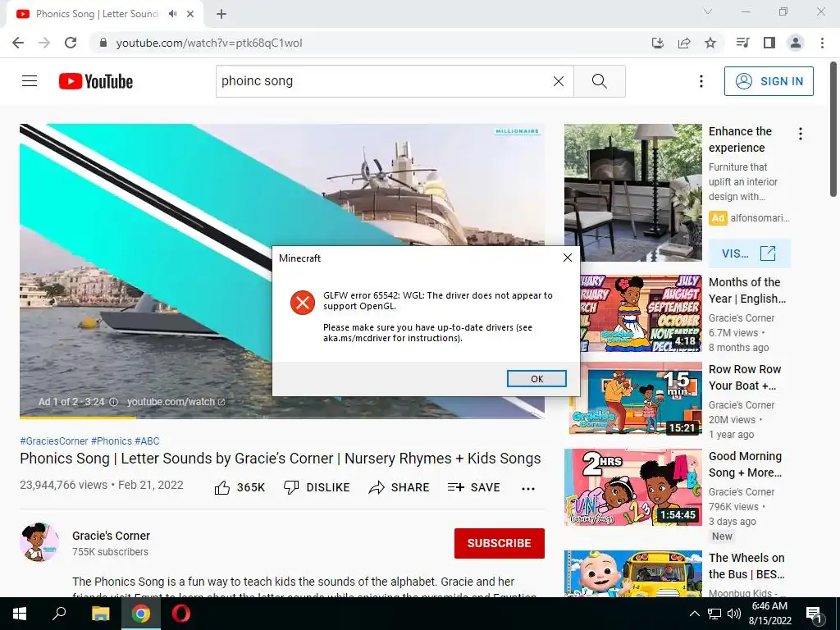Screen dimensions: 840x630
Task: Share this page via address bar icon
Action: [x=683, y=43]
